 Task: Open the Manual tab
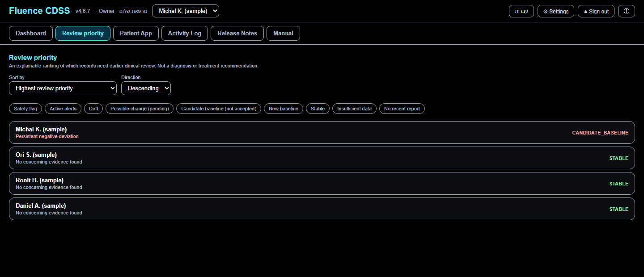(283, 33)
